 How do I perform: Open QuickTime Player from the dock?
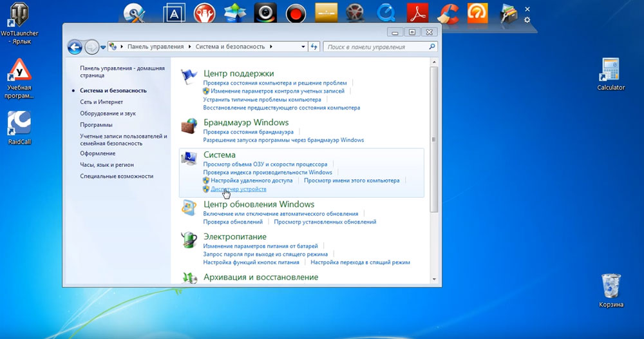pos(386,13)
